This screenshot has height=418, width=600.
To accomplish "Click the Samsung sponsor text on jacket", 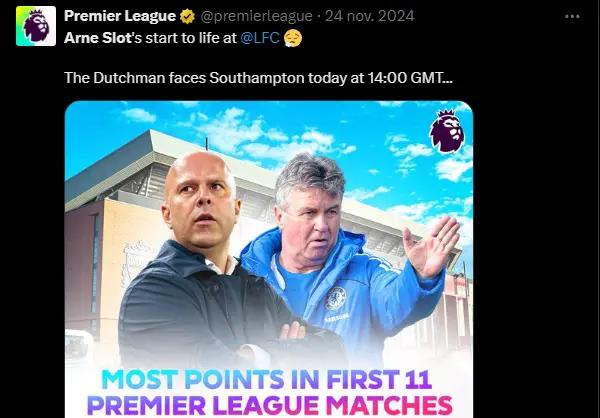I will pyautogui.click(x=337, y=317).
